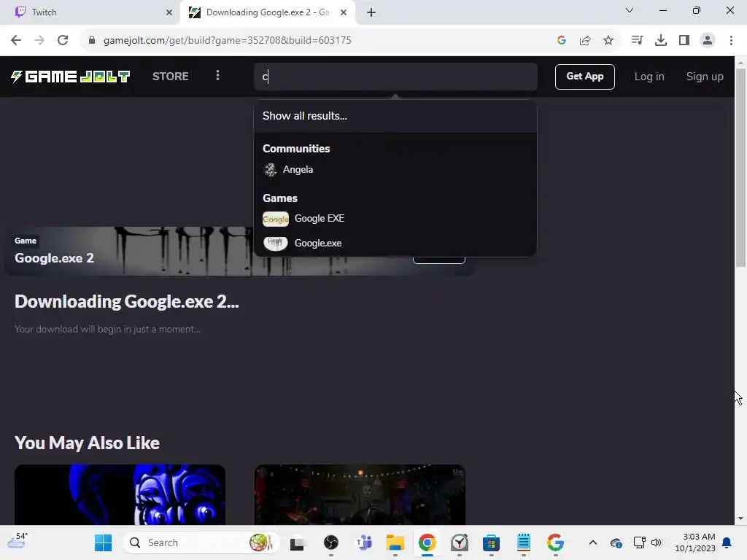
Task: Open a new browser tab
Action: 371,12
